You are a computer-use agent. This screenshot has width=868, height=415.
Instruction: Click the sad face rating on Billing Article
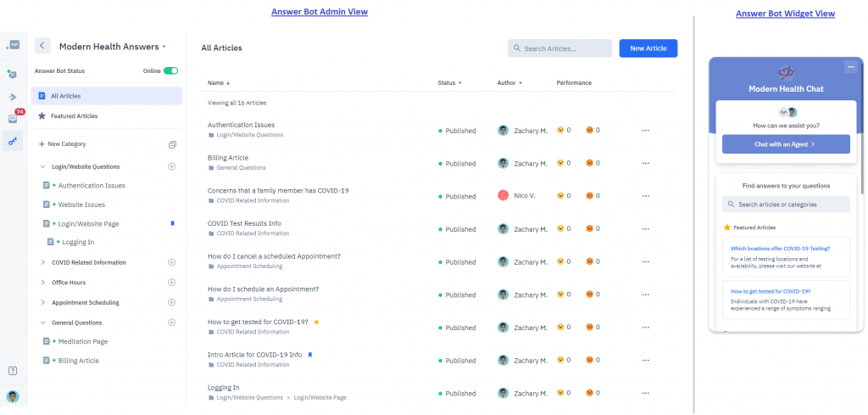pyautogui.click(x=590, y=163)
